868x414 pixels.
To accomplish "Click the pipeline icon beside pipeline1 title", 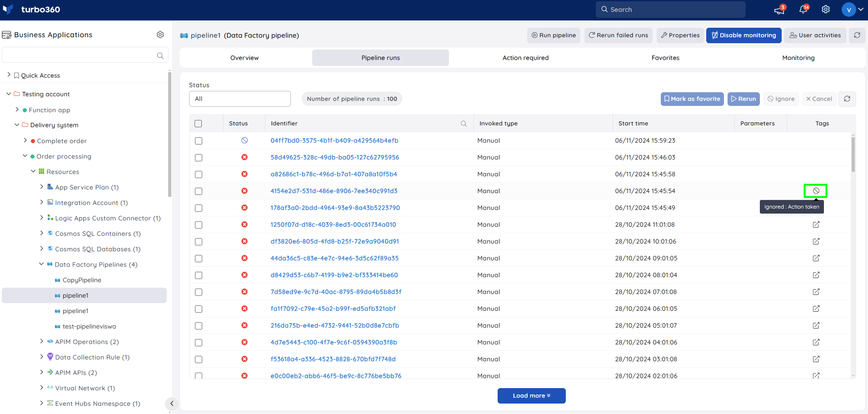I will point(184,35).
